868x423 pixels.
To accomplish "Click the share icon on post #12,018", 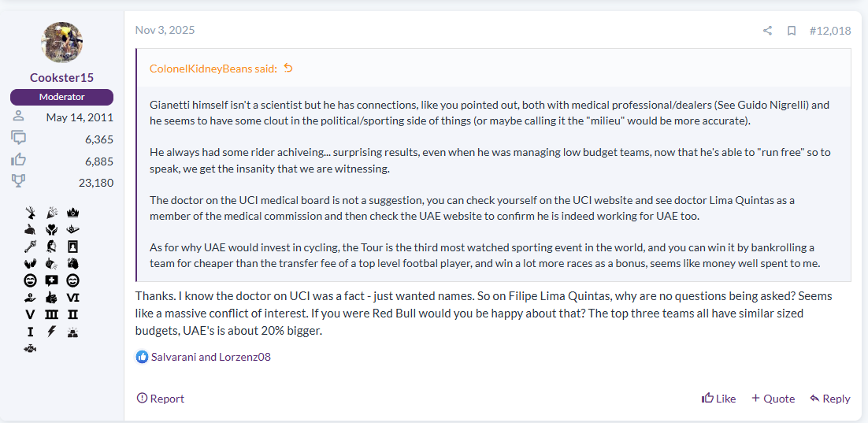I will click(x=767, y=31).
